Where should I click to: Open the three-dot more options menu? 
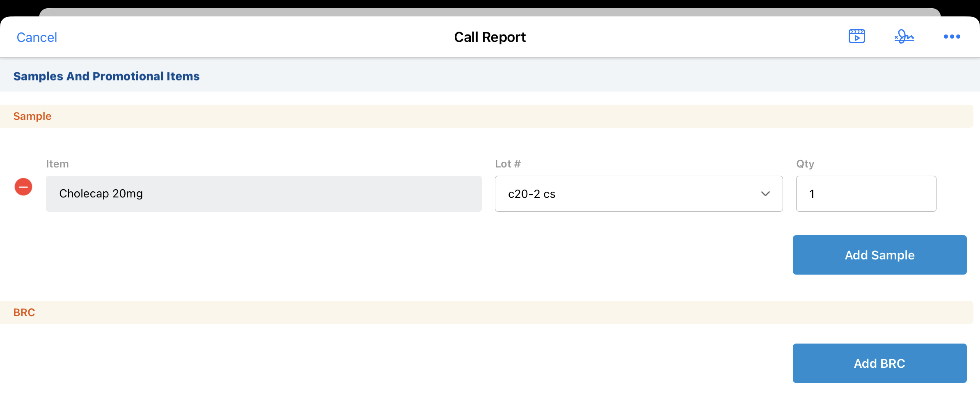952,37
